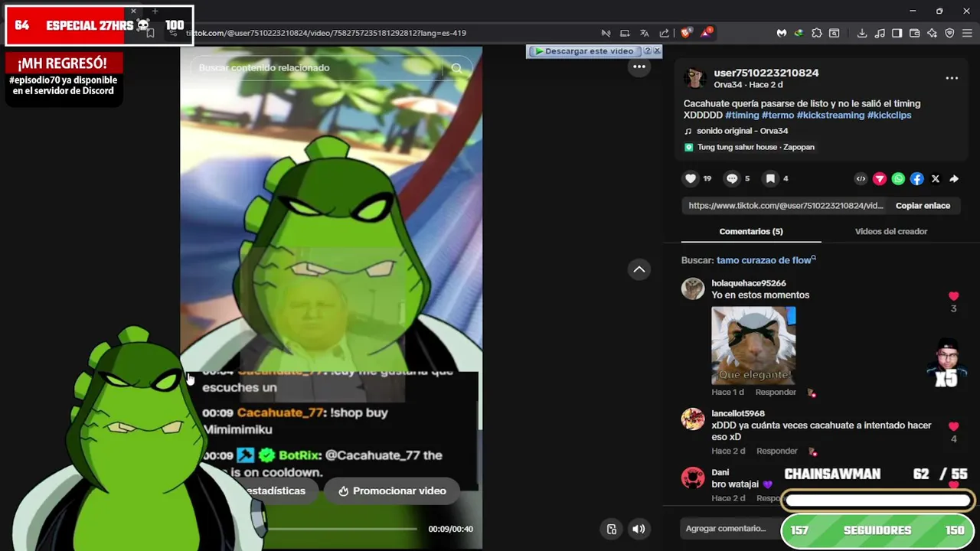Open the browser downloads icon
Image resolution: width=980 pixels, height=551 pixels.
(x=862, y=33)
